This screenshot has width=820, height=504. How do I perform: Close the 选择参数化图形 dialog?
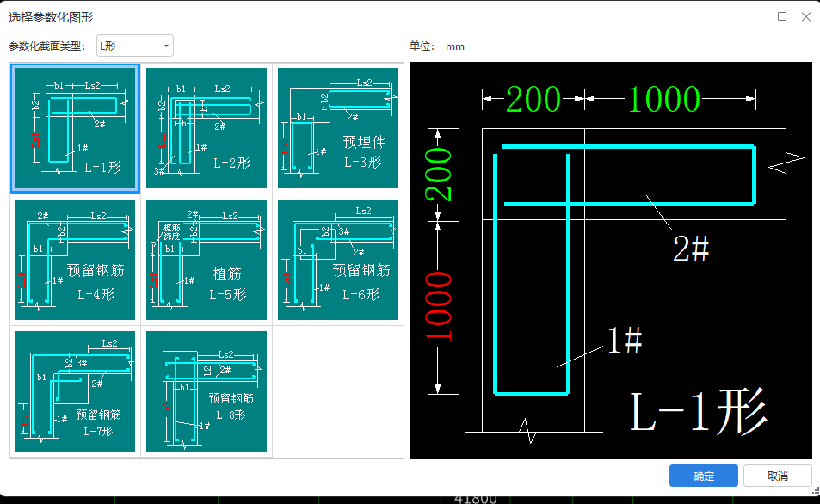coord(806,16)
